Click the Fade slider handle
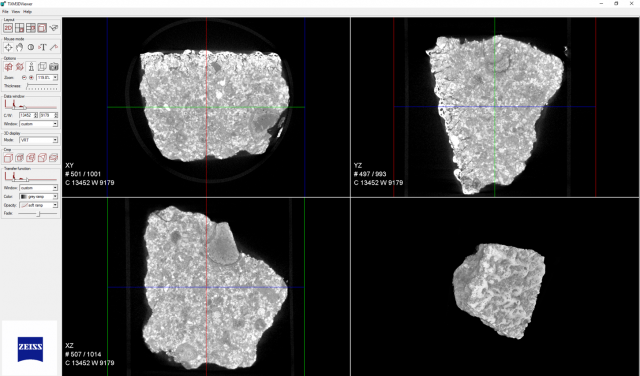This screenshot has height=376, width=640. pos(38,214)
